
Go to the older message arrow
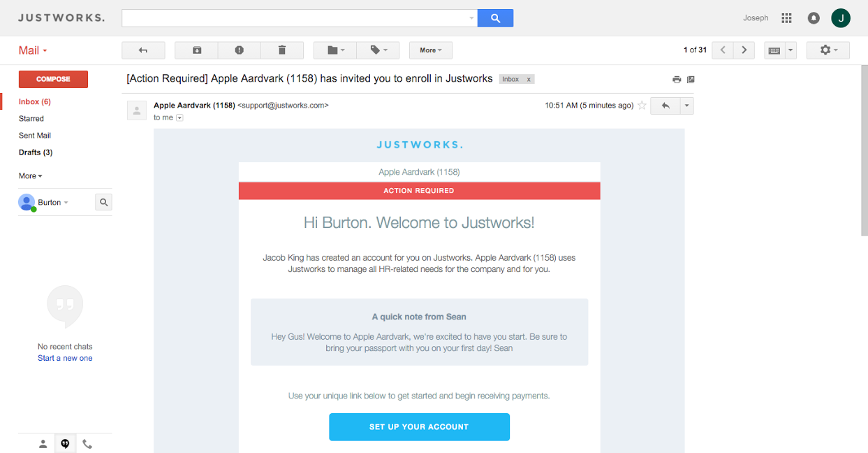[x=744, y=50]
